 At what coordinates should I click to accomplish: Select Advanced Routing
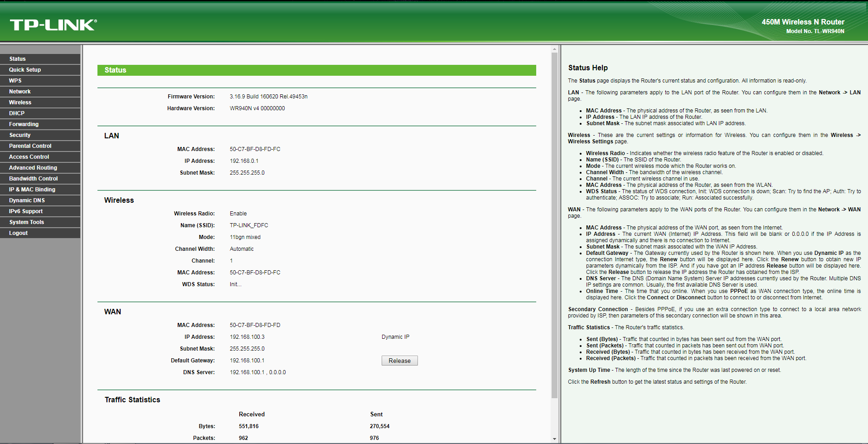[40, 168]
